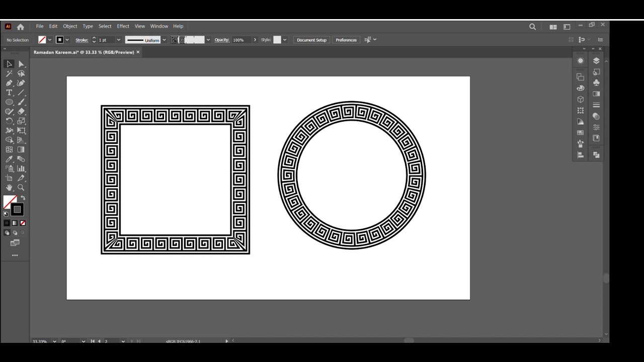
Task: Open the search magnifier in title bar
Action: coord(532,27)
